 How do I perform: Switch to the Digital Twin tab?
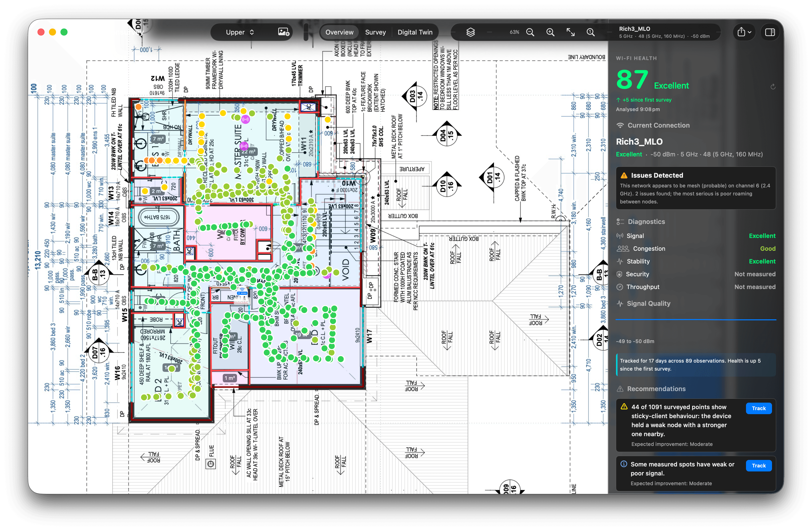tap(415, 32)
